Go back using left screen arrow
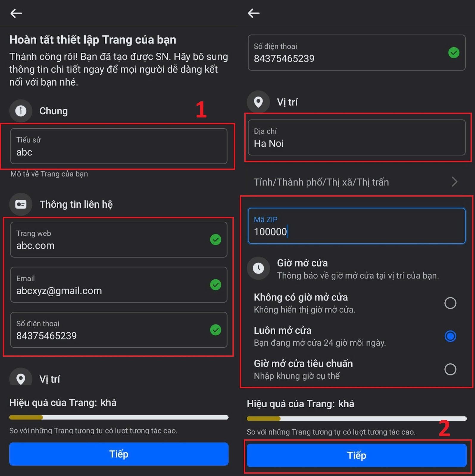The width and height of the screenshot is (475, 476). pos(16,13)
